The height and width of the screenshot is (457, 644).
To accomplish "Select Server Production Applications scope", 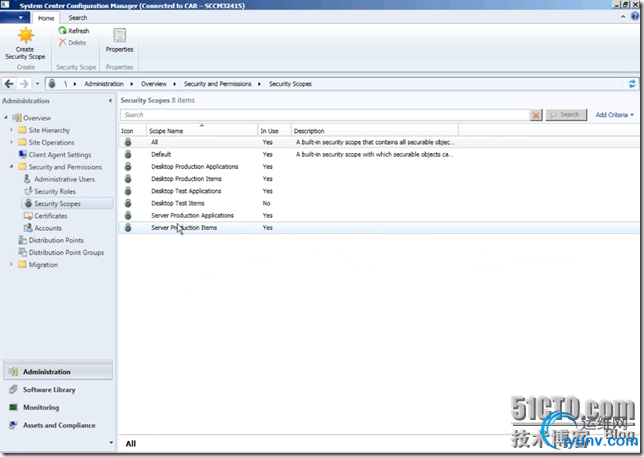I will [x=379, y=216].
